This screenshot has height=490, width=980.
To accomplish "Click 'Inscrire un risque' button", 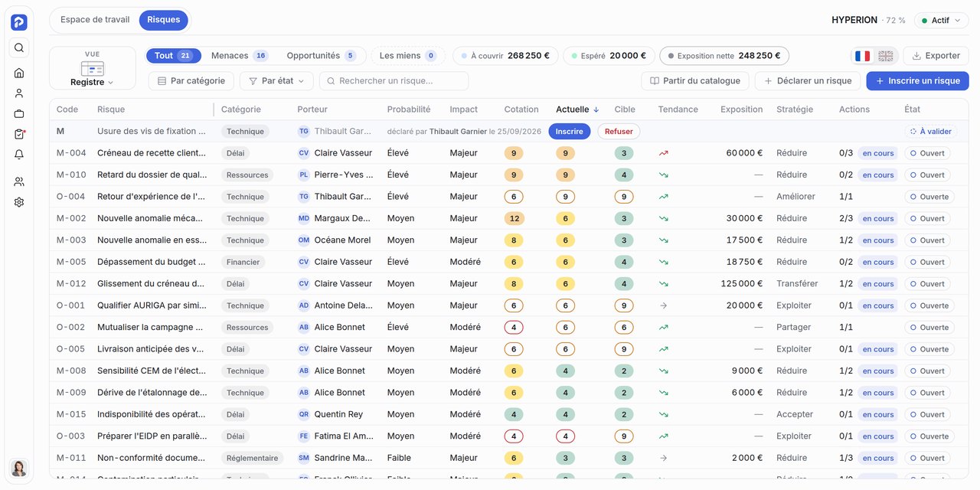I will [x=918, y=81].
